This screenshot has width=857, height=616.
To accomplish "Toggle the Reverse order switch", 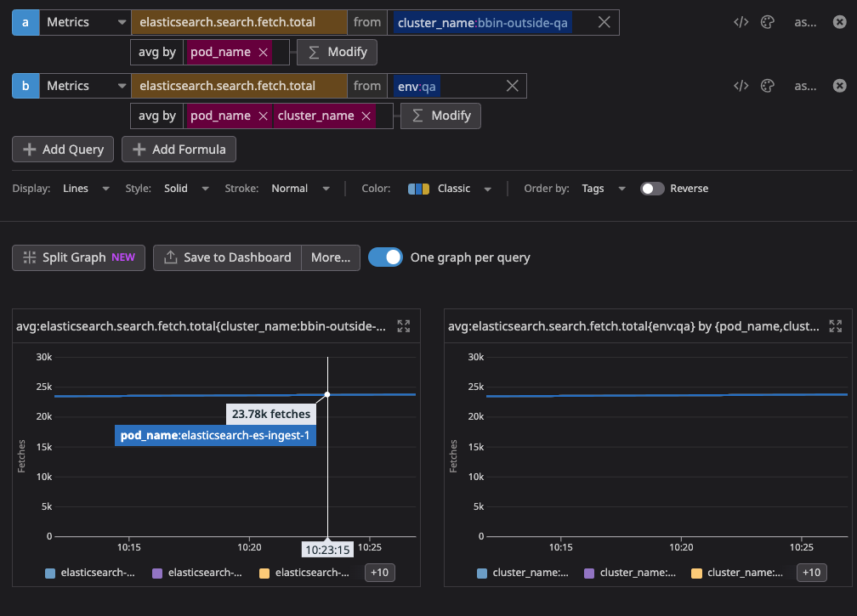I will coord(652,189).
